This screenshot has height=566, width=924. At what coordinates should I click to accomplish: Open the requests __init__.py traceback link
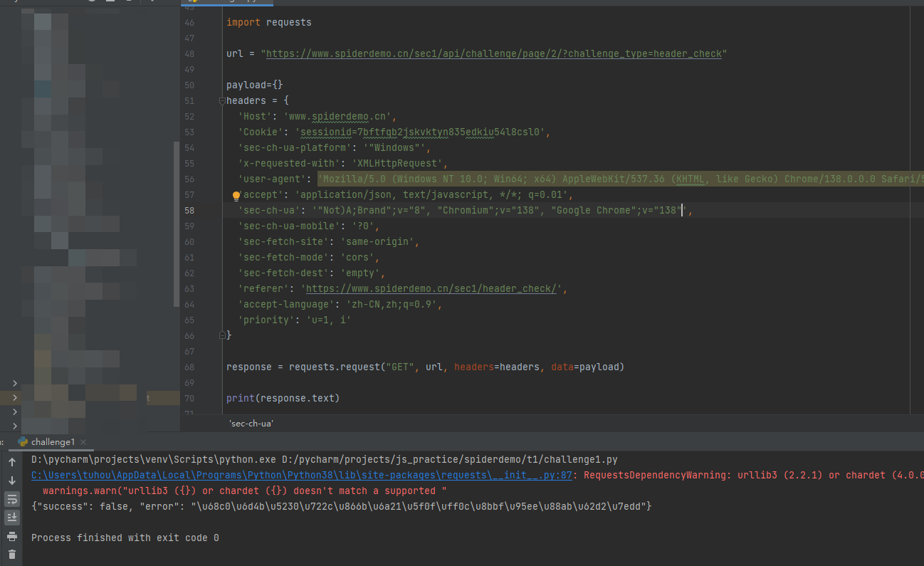click(301, 476)
